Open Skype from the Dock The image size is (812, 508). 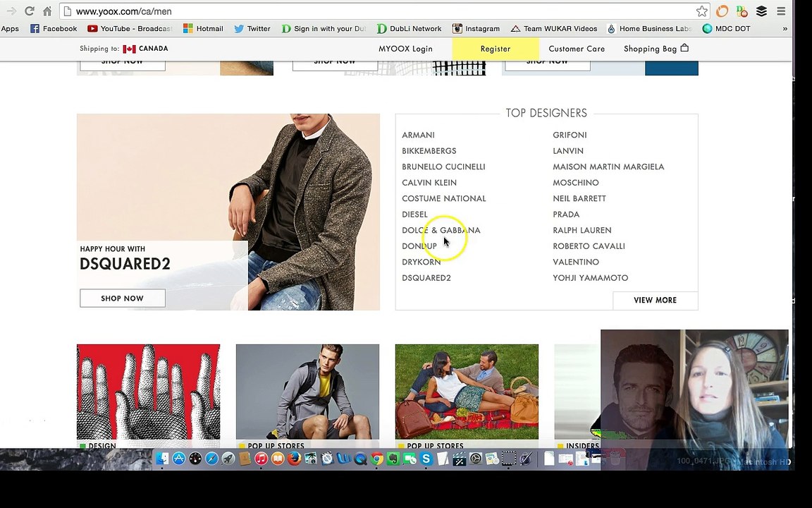426,458
